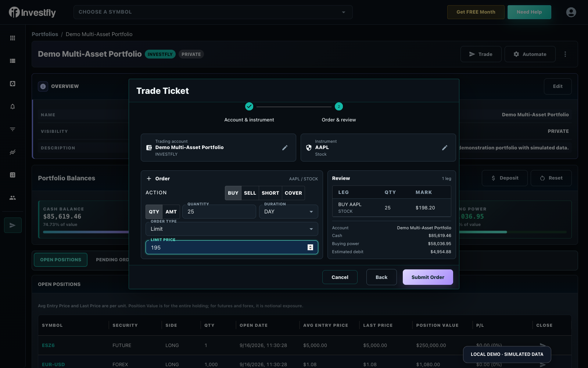
Task: Open the trend chart sidebar icon
Action: pyautogui.click(x=12, y=152)
